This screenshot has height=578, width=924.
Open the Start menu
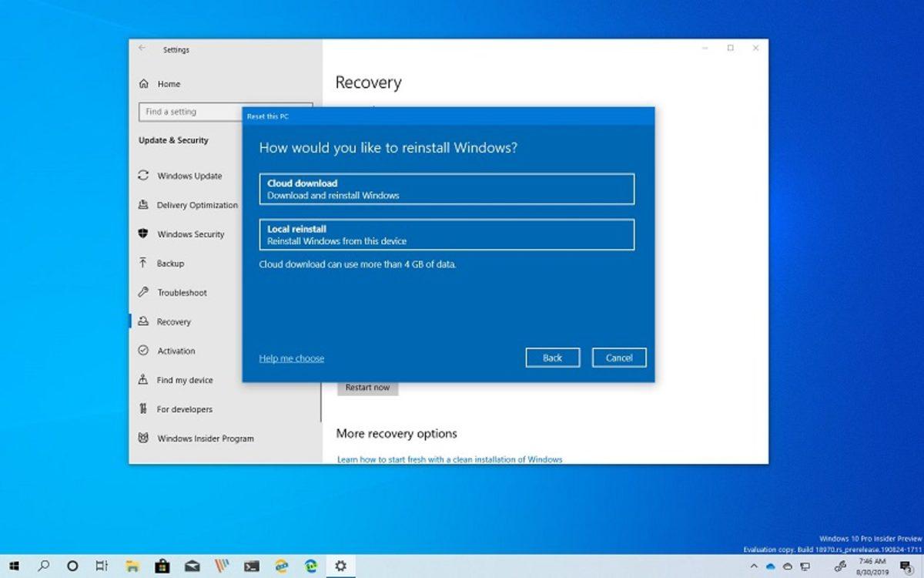coord(14,567)
